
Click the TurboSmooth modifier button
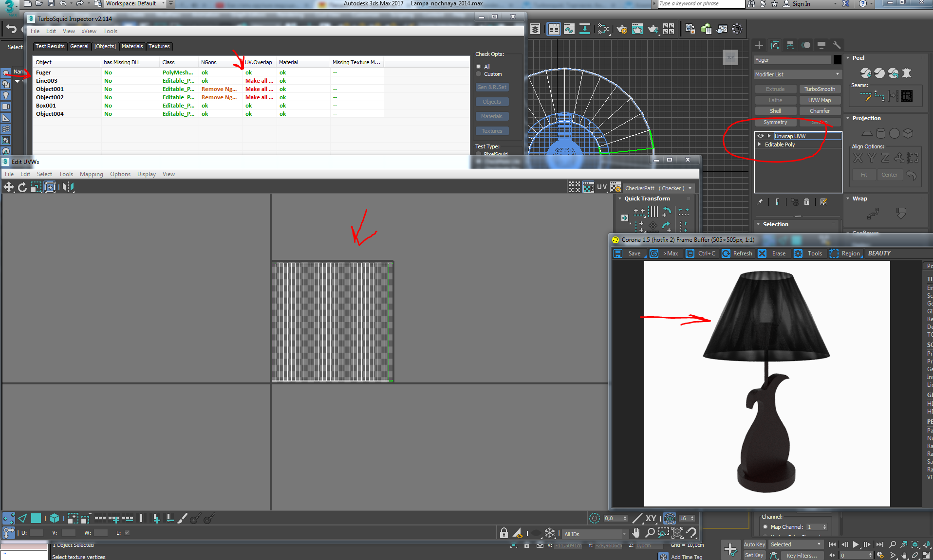(820, 89)
